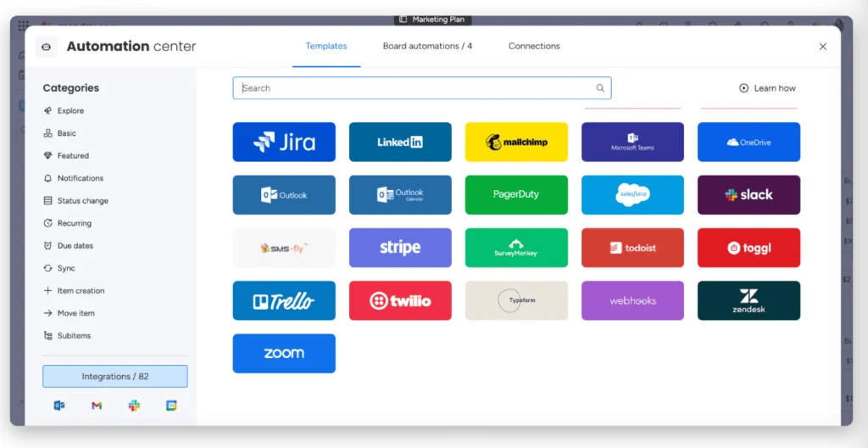
Task: Open the Featured category
Action: coord(66,156)
